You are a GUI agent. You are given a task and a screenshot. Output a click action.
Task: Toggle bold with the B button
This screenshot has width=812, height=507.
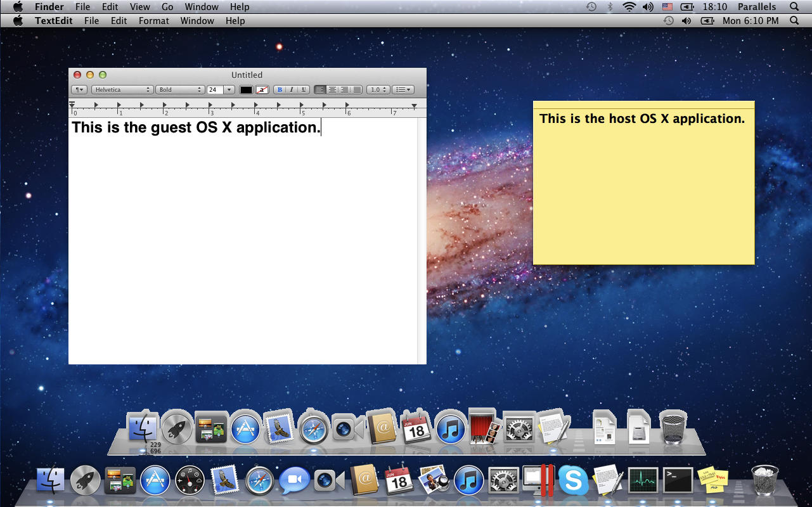pos(280,89)
